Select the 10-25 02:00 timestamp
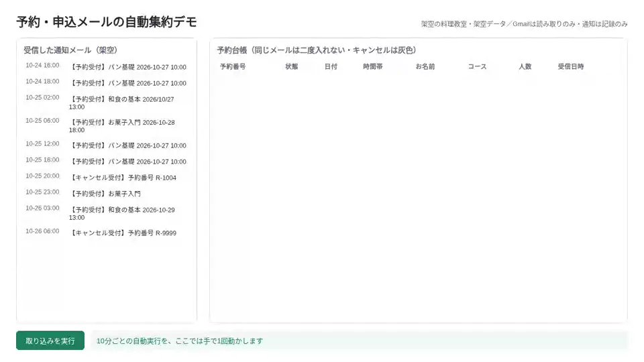This screenshot has height=362, width=644. (42, 97)
